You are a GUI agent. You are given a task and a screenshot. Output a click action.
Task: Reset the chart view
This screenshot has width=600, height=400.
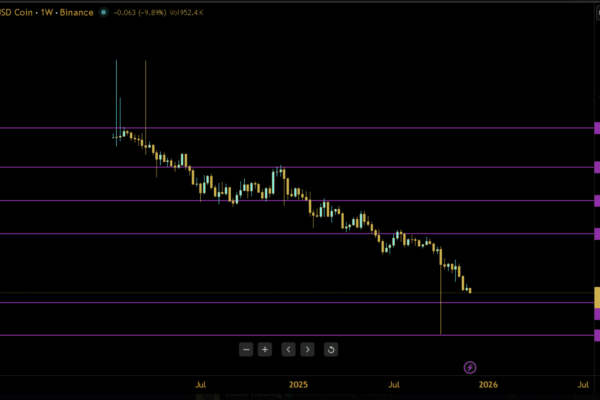coord(331,349)
